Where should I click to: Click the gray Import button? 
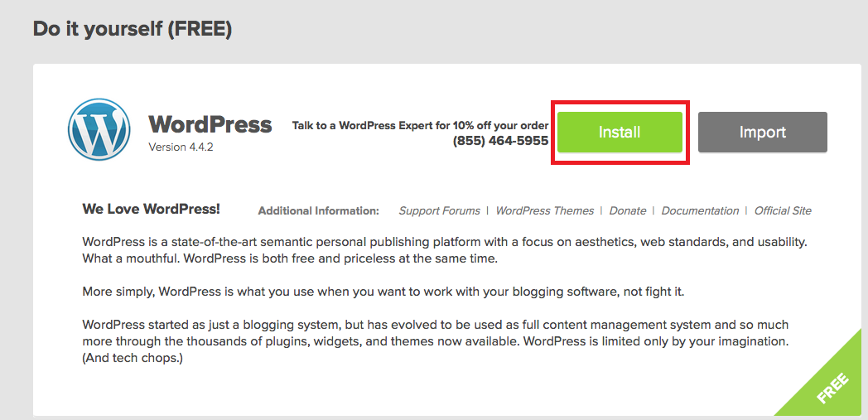tap(762, 133)
